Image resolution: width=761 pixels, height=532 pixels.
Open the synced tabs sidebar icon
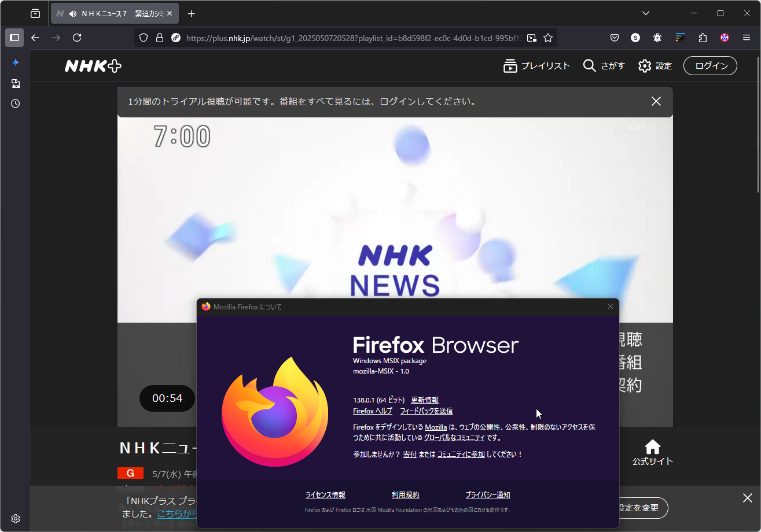click(x=15, y=83)
